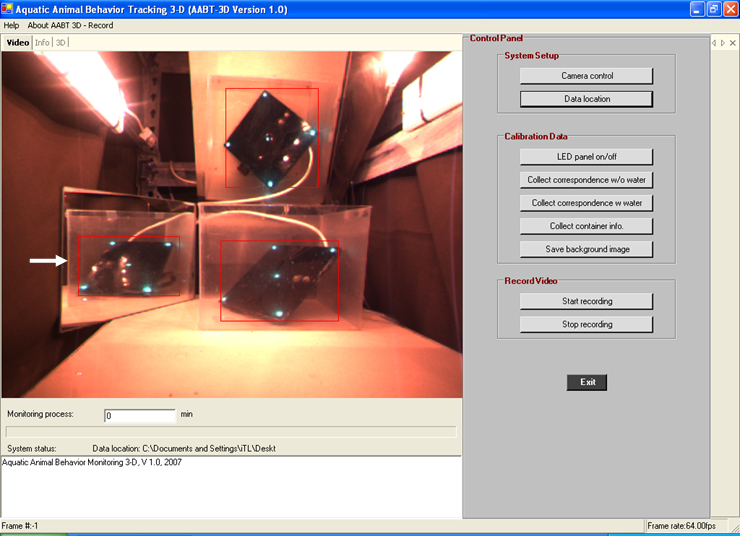Click the left scroll arrow beside Control Panel
This screenshot has height=538, width=741.
[x=714, y=43]
